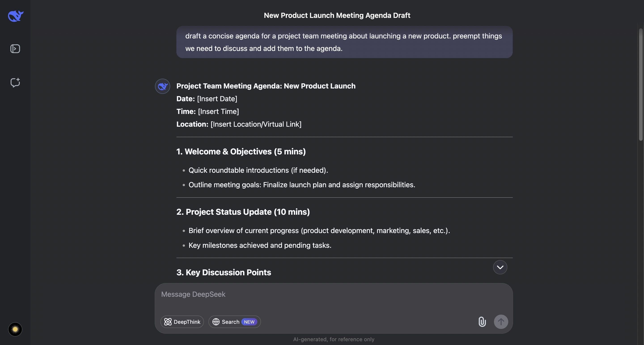Open the sidebar panel icon
644x345 pixels.
tap(15, 49)
